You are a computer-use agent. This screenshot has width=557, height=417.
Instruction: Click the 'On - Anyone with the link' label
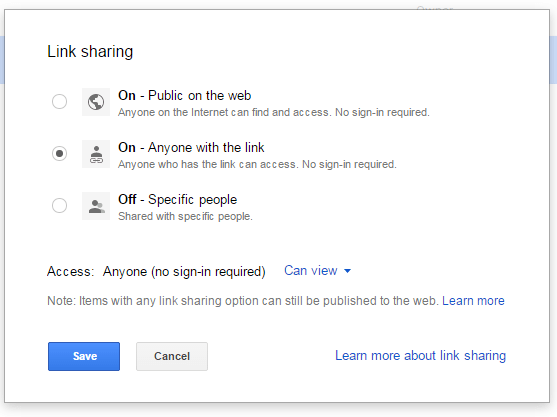tap(191, 147)
